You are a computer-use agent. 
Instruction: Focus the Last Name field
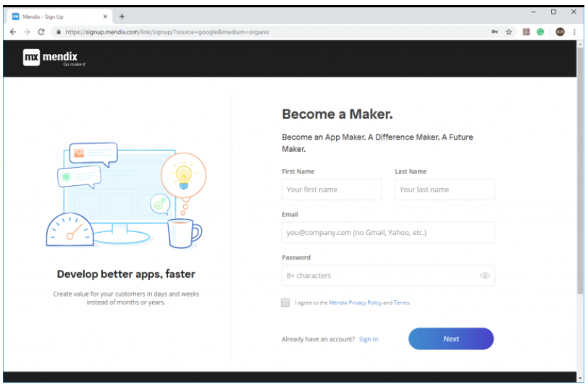pos(445,190)
